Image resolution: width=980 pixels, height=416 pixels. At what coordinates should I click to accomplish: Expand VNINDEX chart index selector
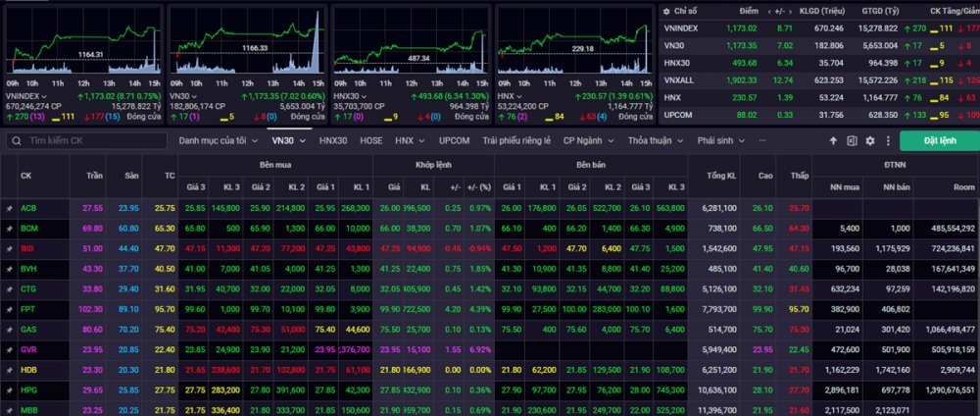click(x=44, y=96)
